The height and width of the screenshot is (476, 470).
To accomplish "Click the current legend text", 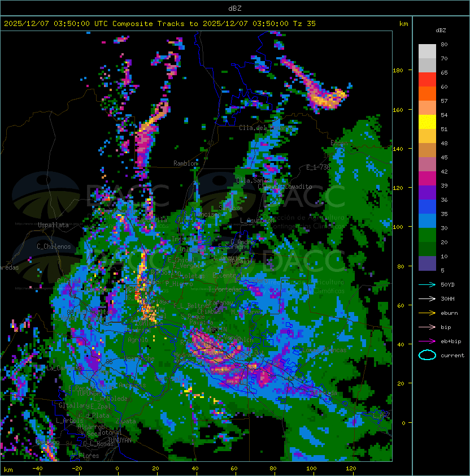I will tap(452, 356).
